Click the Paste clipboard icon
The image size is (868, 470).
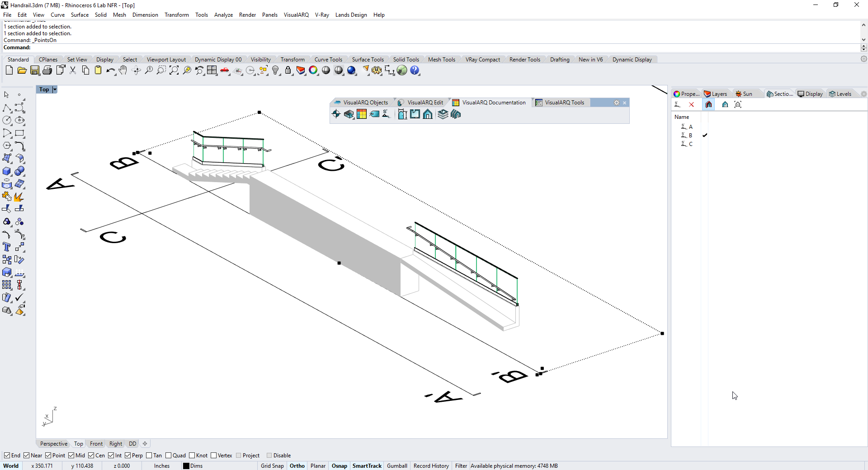(98, 70)
